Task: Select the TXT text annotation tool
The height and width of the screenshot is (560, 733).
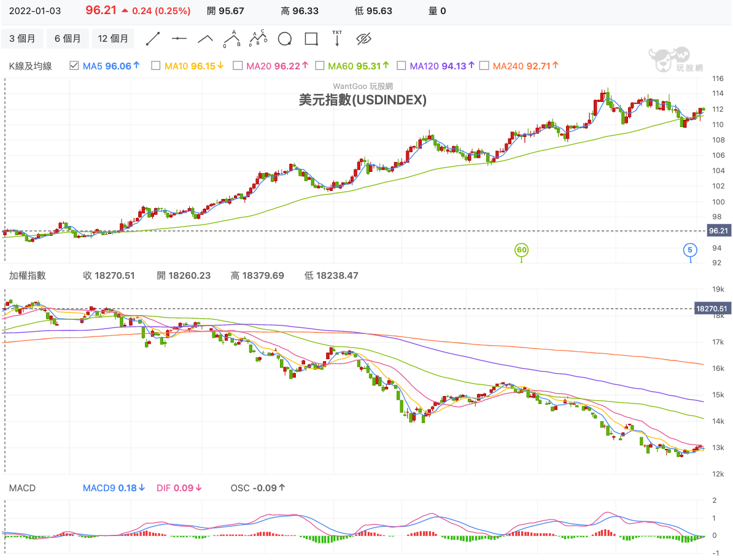Action: 337,39
